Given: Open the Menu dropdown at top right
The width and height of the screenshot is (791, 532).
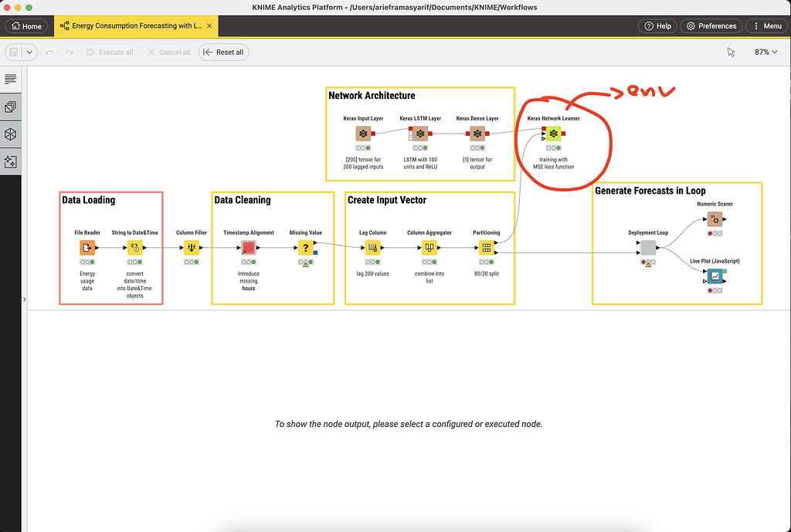Looking at the screenshot, I should [x=766, y=25].
